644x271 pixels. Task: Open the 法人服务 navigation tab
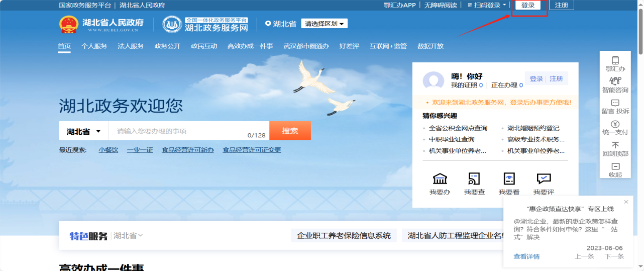point(131,46)
